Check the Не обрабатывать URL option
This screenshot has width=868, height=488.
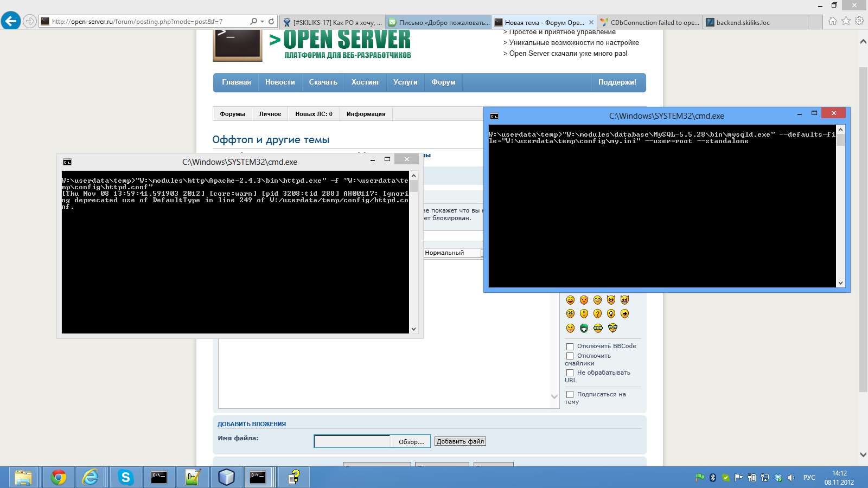click(x=570, y=373)
